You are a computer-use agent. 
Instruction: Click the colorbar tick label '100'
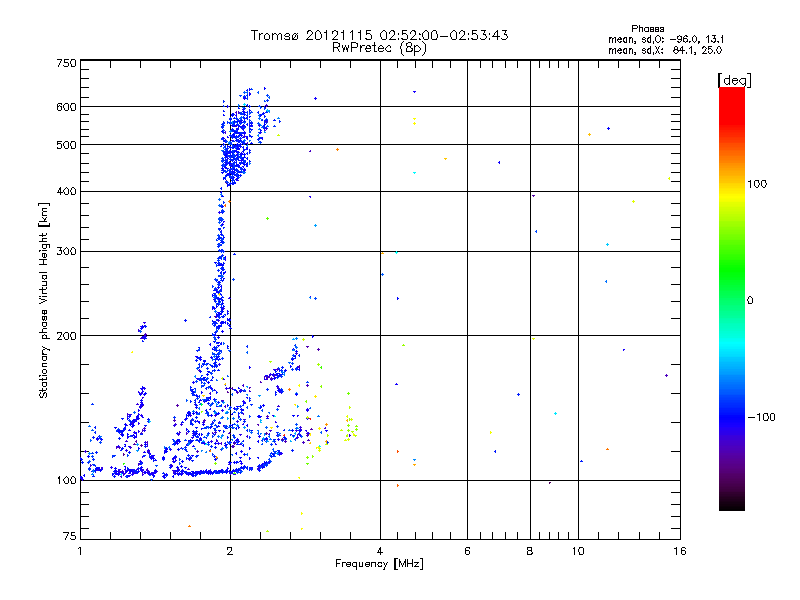757,184
